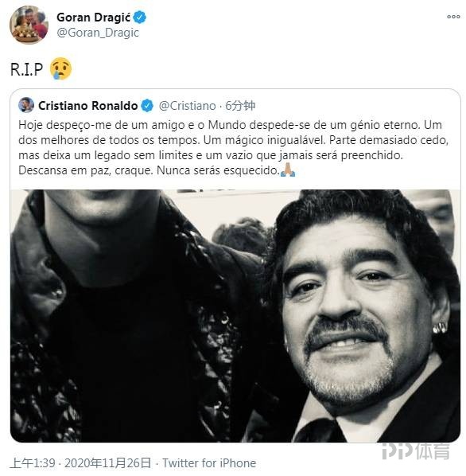The height and width of the screenshot is (476, 466).
Task: Click Goran Dragić's profile avatar
Action: coord(29,25)
